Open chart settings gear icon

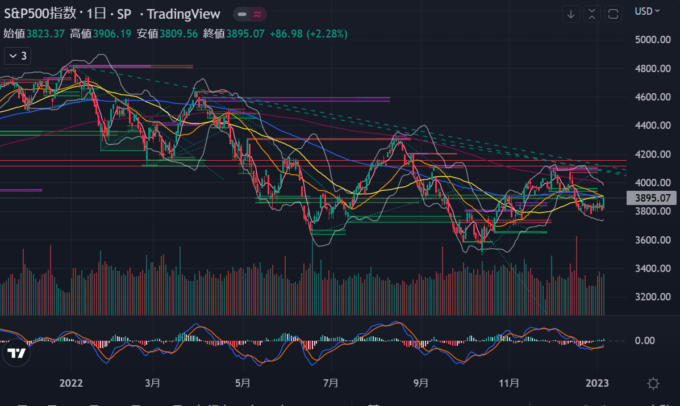click(653, 383)
